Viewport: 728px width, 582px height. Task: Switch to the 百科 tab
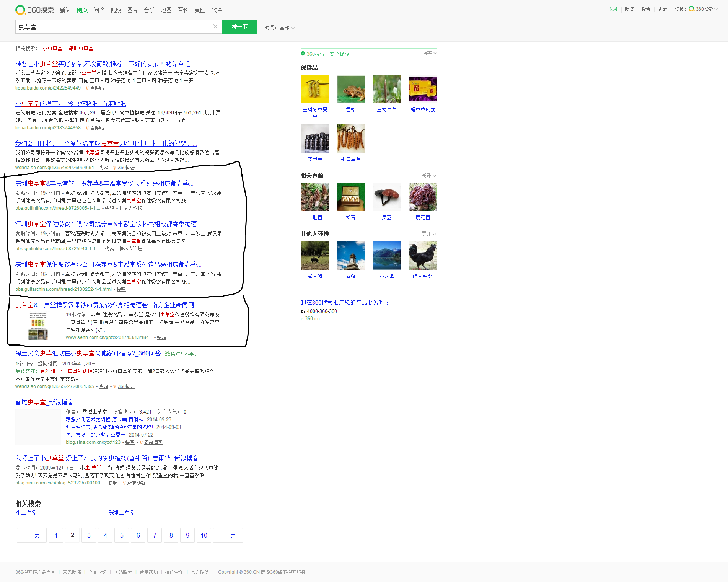tap(183, 10)
